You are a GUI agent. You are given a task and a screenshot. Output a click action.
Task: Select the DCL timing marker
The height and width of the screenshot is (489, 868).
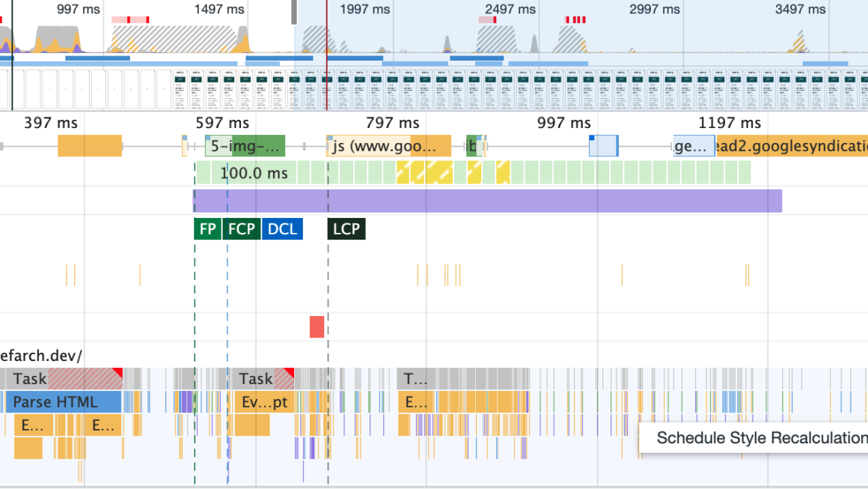[x=282, y=228]
